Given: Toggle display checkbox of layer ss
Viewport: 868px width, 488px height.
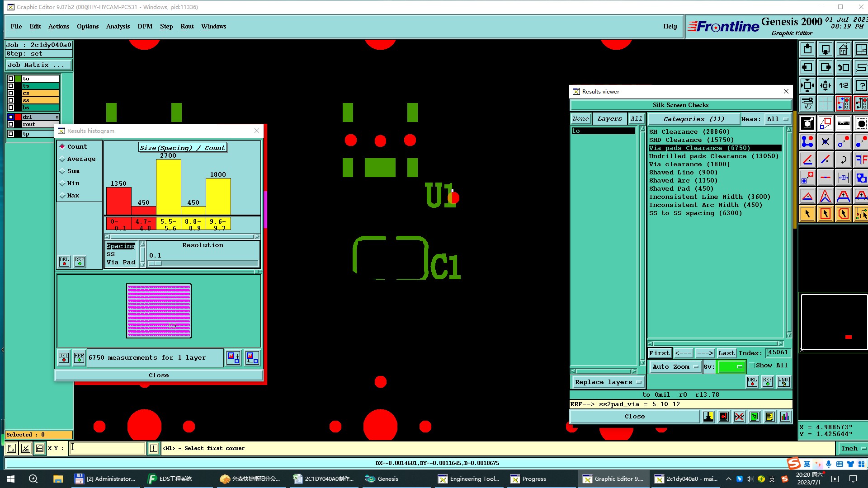Looking at the screenshot, I should click(11, 100).
